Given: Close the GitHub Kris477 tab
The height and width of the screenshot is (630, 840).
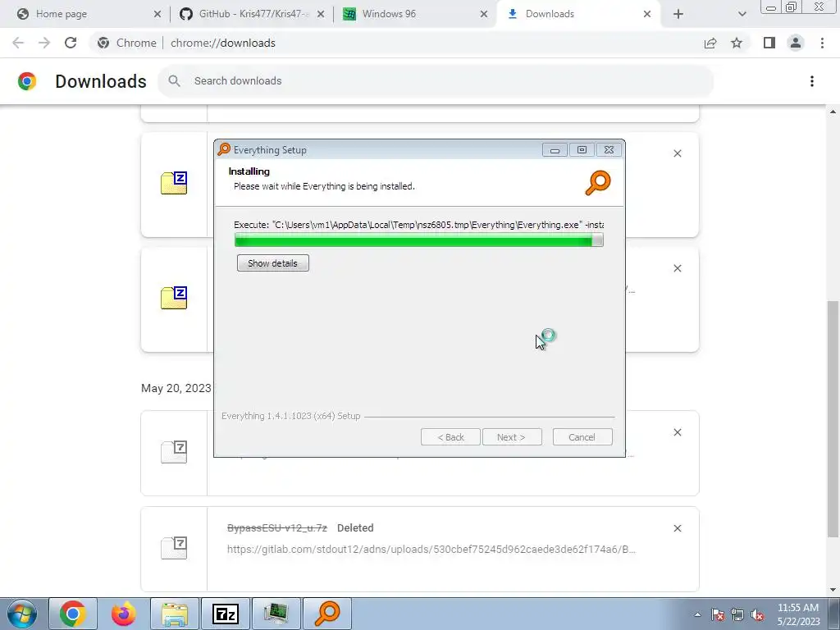Looking at the screenshot, I should click(321, 14).
